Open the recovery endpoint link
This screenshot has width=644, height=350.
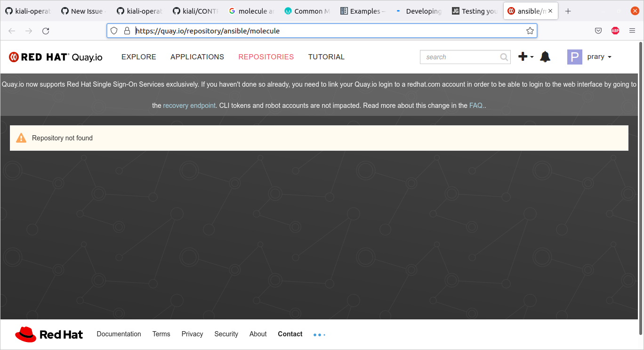click(189, 106)
